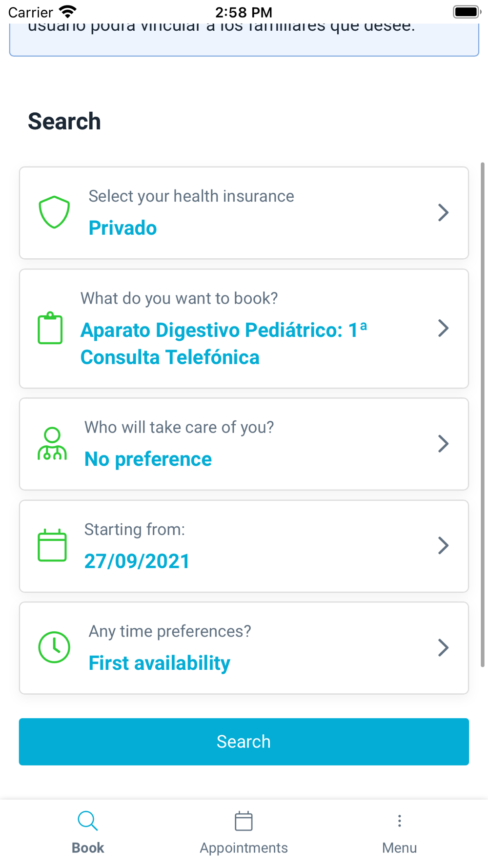Click the vertical scrollbar on right edge

pyautogui.click(x=483, y=414)
